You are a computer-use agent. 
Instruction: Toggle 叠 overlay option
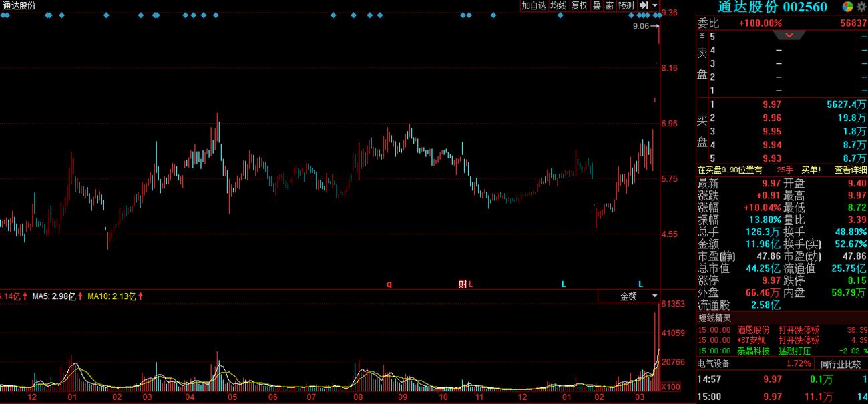tap(597, 5)
